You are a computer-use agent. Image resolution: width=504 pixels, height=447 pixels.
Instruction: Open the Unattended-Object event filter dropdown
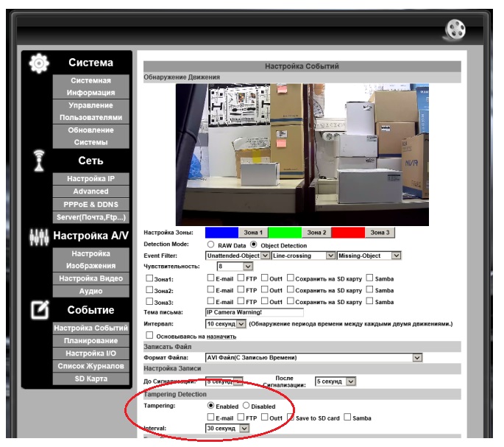[238, 256]
